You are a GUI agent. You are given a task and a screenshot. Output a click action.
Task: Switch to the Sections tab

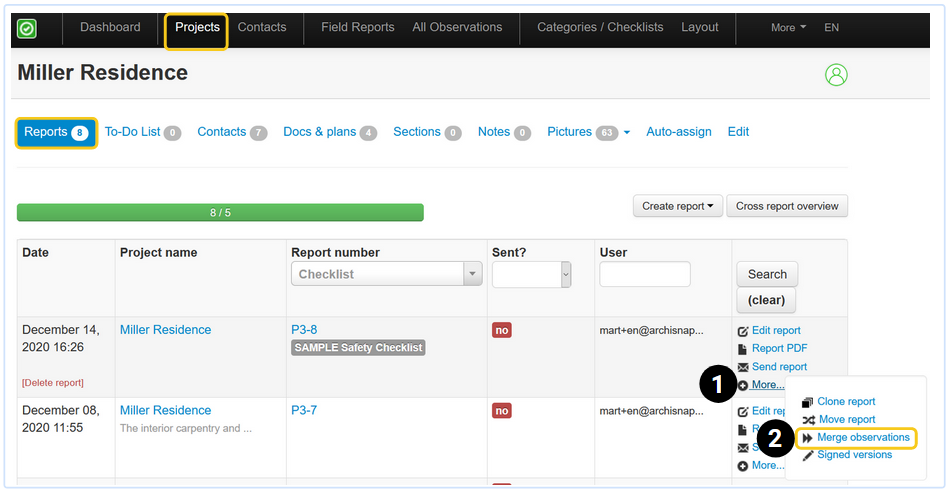pos(427,132)
